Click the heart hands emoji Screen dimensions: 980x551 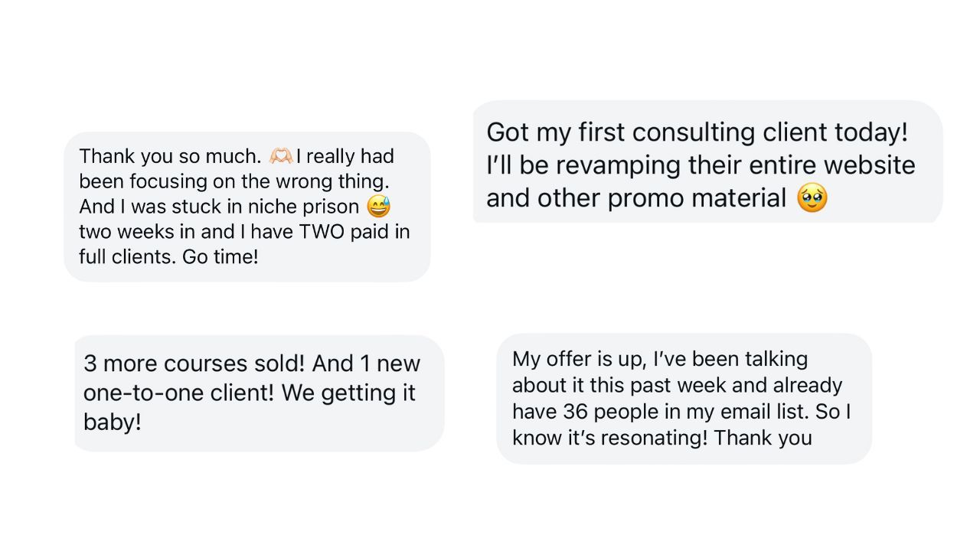(280, 156)
